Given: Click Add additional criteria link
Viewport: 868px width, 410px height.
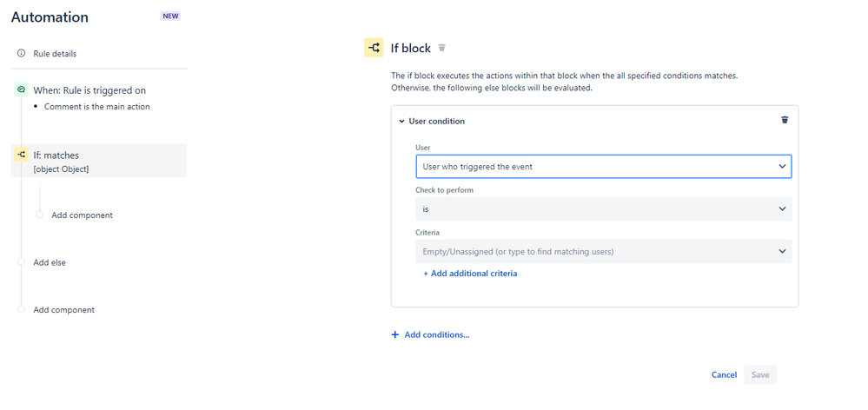Looking at the screenshot, I should click(x=470, y=274).
